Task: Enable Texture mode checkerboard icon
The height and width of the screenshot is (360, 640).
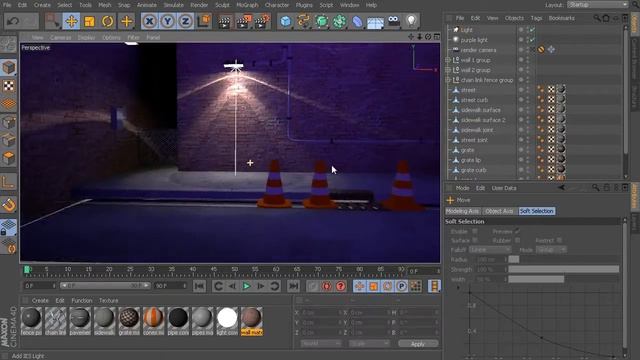Action: [9, 86]
